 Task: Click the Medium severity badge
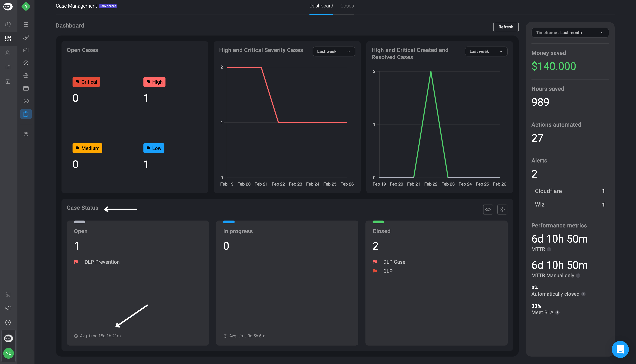pyautogui.click(x=87, y=148)
